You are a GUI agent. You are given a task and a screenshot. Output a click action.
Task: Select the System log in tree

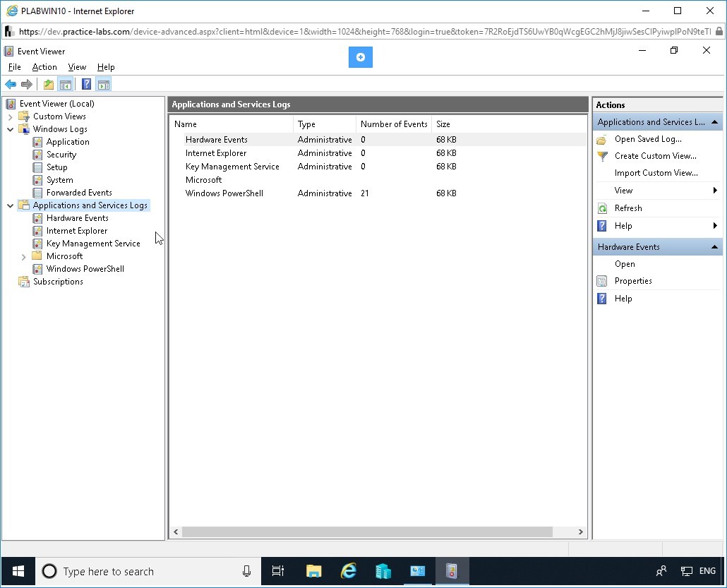coord(59,180)
